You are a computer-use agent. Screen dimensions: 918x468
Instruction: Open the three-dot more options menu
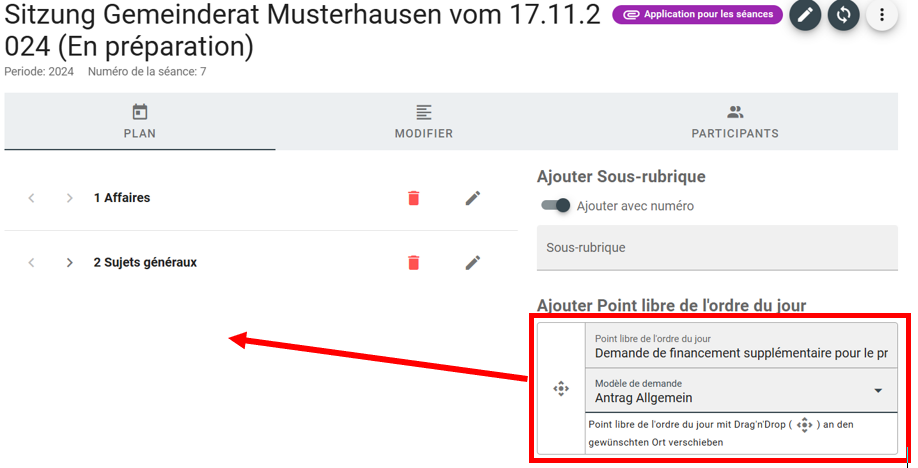tap(881, 15)
